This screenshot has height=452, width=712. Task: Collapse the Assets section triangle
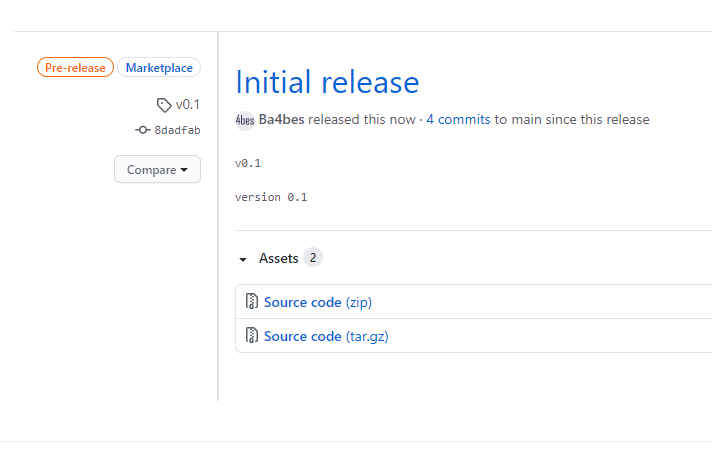point(243,259)
